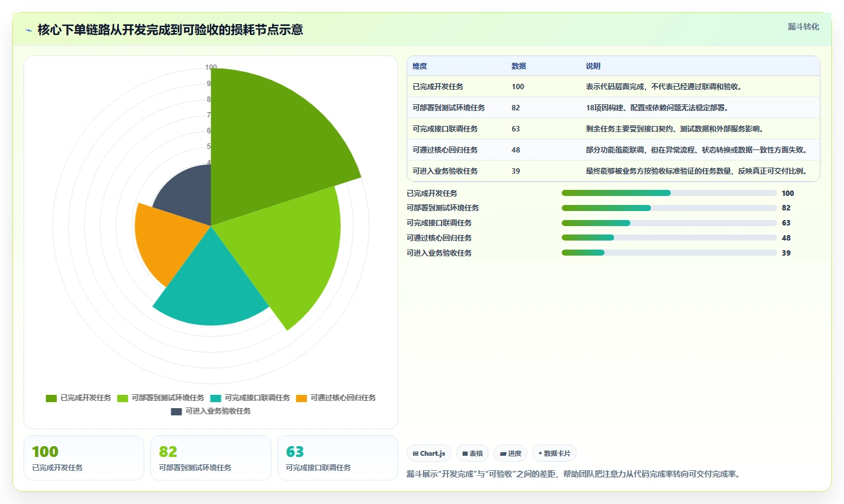Click the 表格 chip

(x=472, y=453)
